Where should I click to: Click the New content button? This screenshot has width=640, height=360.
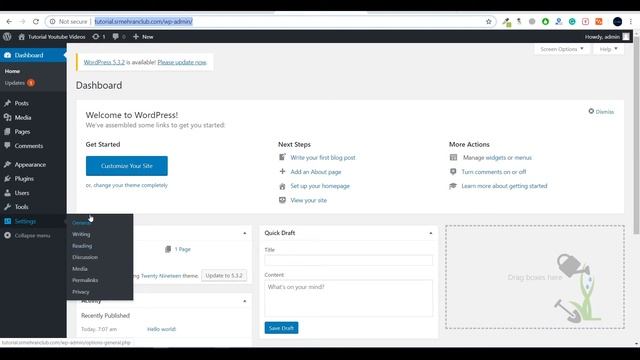pyautogui.click(x=143, y=37)
